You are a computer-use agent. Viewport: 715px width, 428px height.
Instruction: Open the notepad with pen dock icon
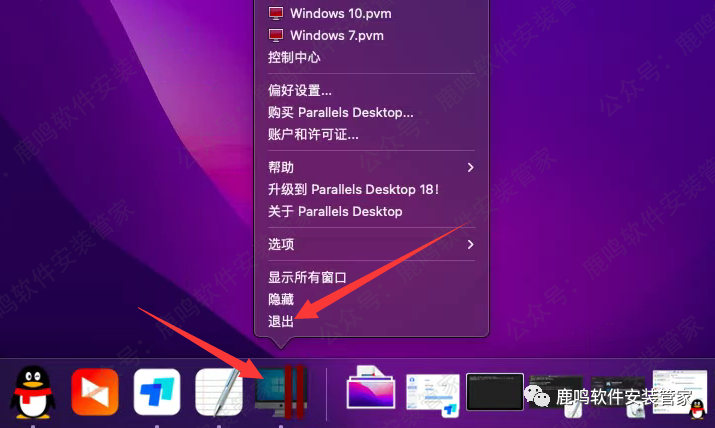(219, 392)
